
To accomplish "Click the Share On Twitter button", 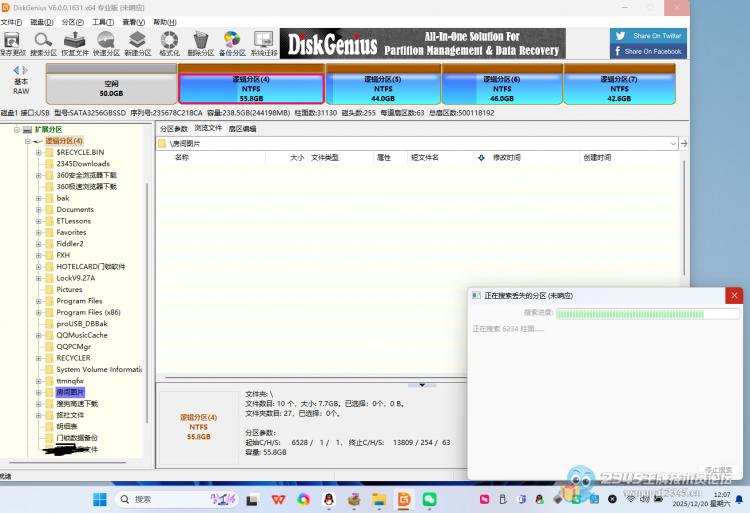I will coord(648,36).
